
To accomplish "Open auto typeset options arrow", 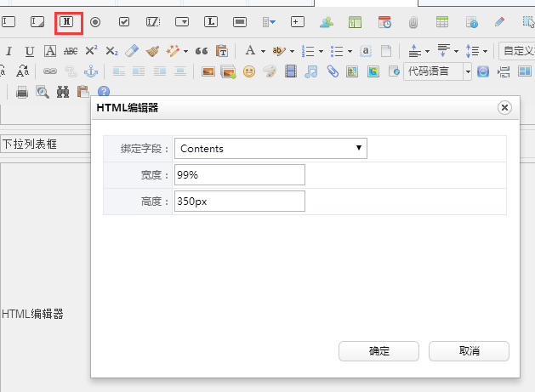I will tap(185, 52).
